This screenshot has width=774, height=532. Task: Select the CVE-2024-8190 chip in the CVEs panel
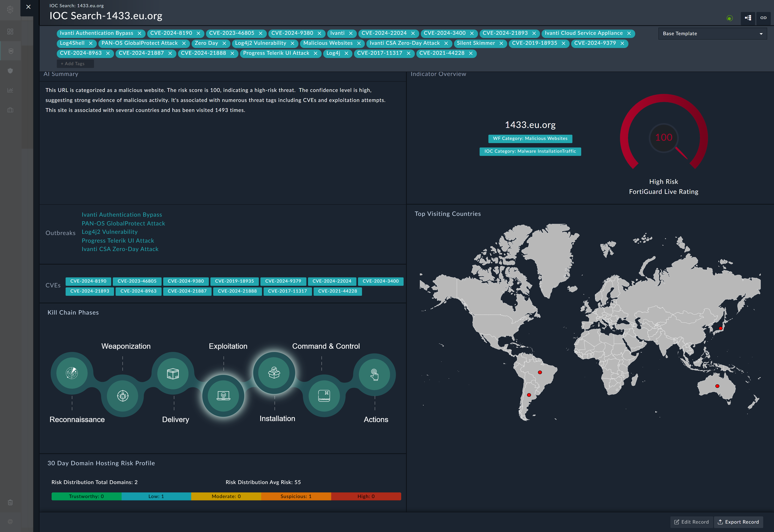click(x=88, y=281)
